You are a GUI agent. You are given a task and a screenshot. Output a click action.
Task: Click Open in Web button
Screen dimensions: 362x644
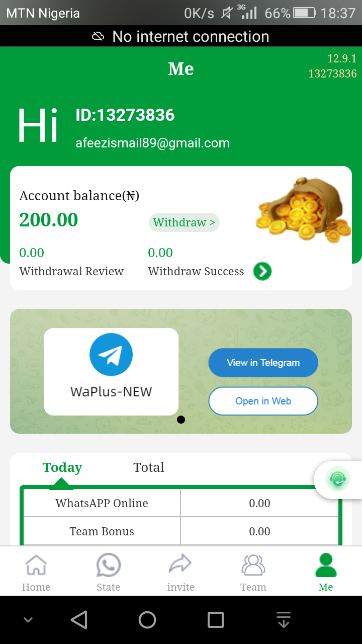click(x=263, y=401)
